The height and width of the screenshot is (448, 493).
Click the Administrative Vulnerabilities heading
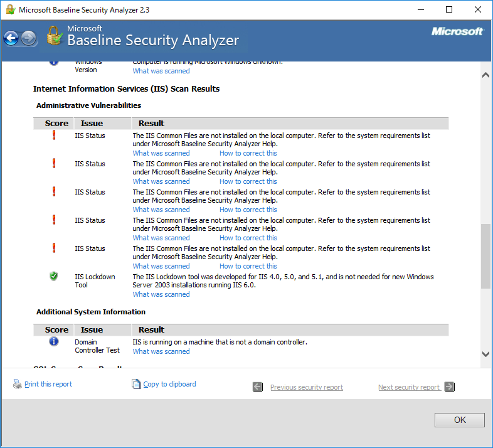88,105
